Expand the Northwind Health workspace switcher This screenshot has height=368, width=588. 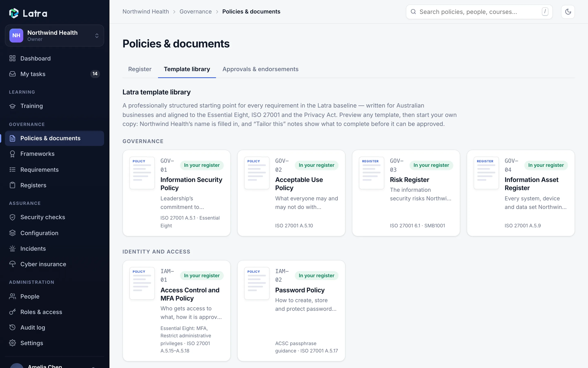pyautogui.click(x=55, y=36)
